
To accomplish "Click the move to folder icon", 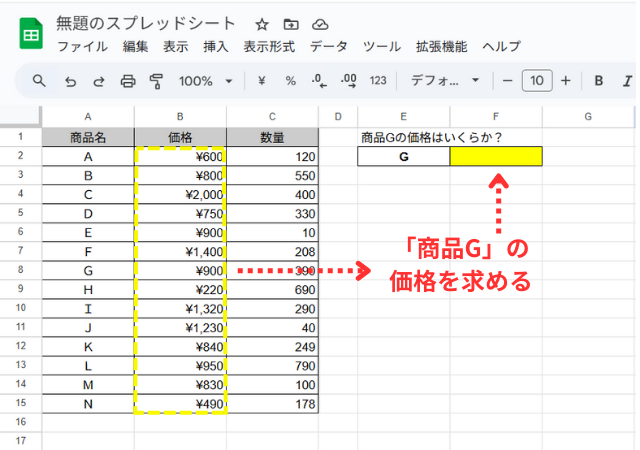I will point(291,24).
